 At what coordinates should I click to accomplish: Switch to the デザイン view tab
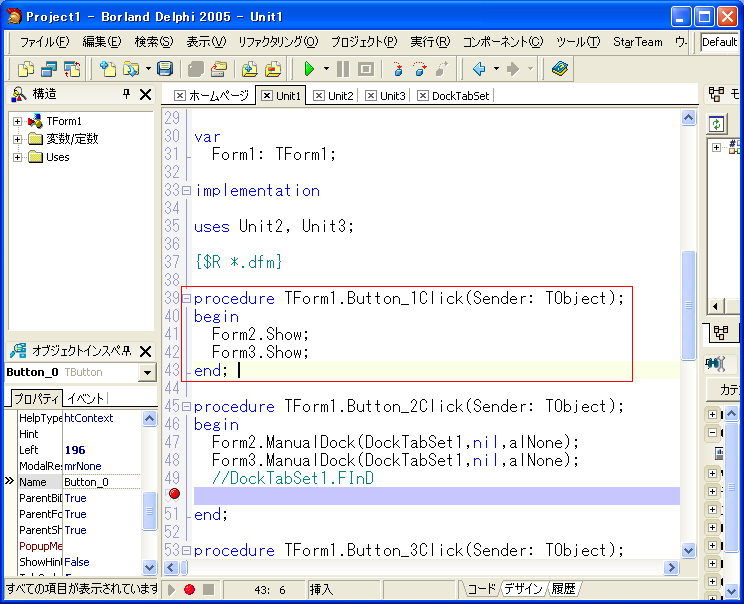[x=523, y=589]
